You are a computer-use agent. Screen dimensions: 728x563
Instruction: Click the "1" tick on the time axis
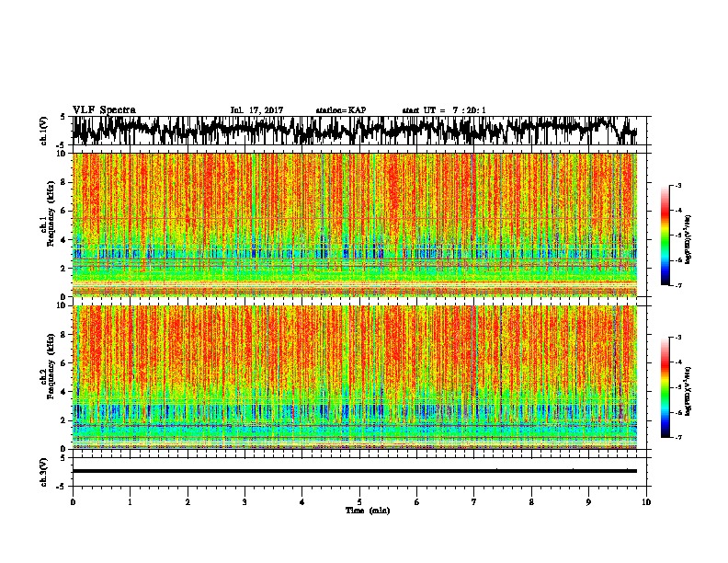pyautogui.click(x=130, y=502)
